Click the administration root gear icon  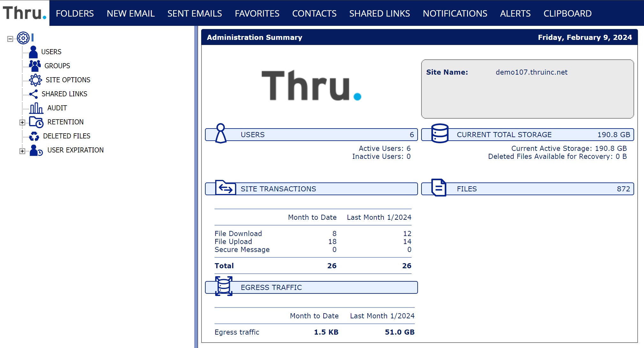point(23,38)
